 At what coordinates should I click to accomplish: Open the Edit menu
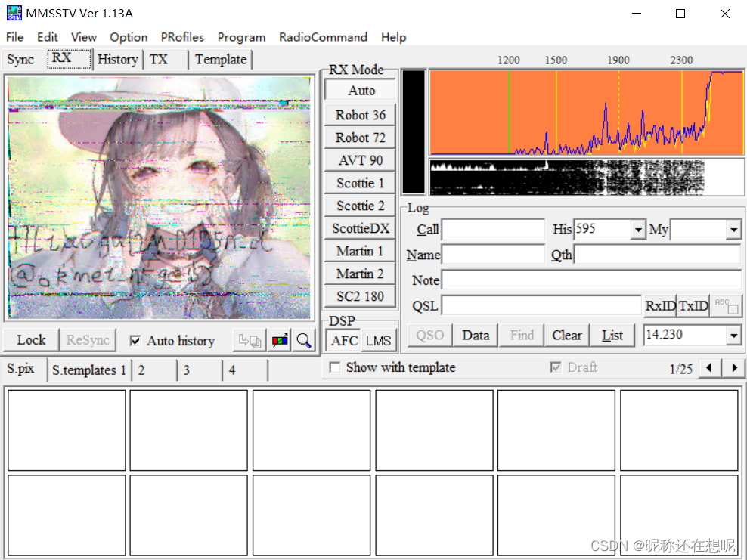[x=47, y=37]
